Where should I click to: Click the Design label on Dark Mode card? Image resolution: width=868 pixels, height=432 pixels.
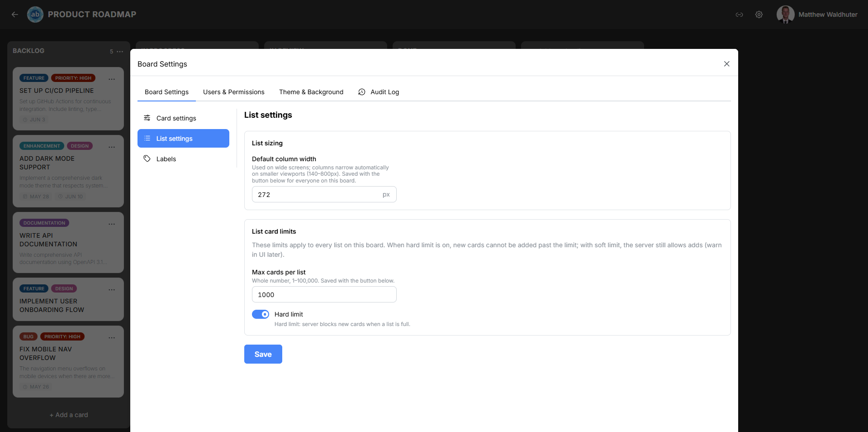pos(80,146)
